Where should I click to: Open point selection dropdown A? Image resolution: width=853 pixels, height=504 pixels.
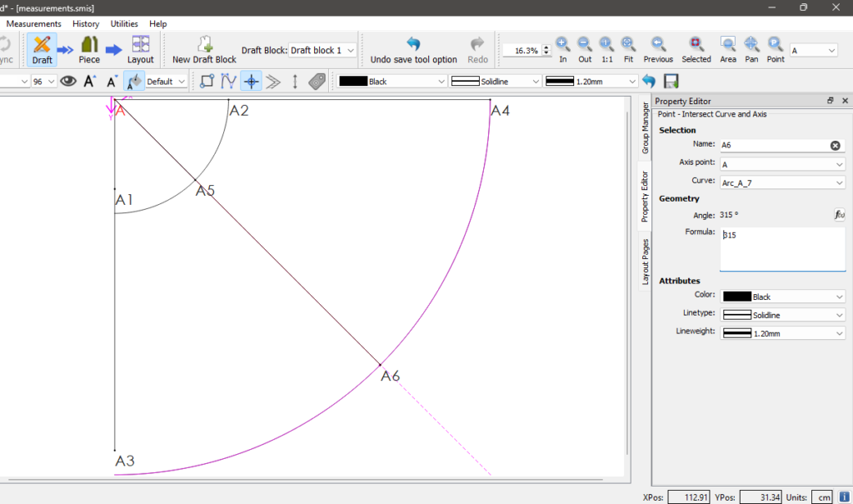[x=813, y=51]
